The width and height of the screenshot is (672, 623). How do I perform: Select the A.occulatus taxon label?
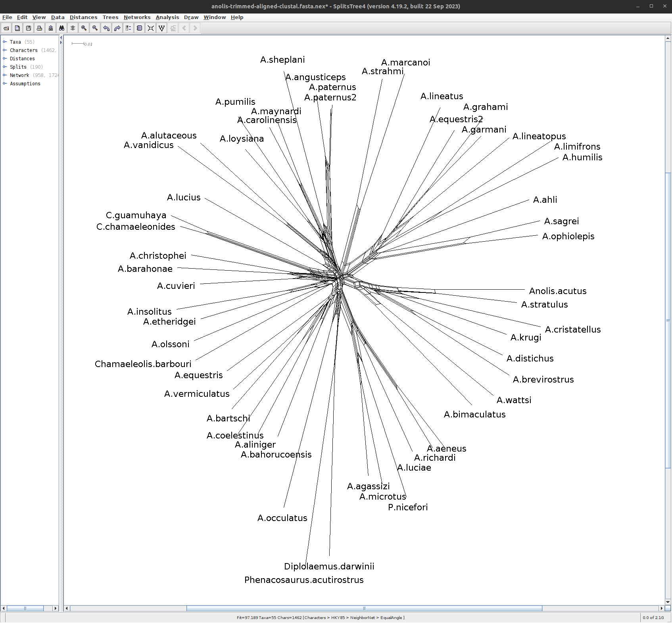coord(282,518)
